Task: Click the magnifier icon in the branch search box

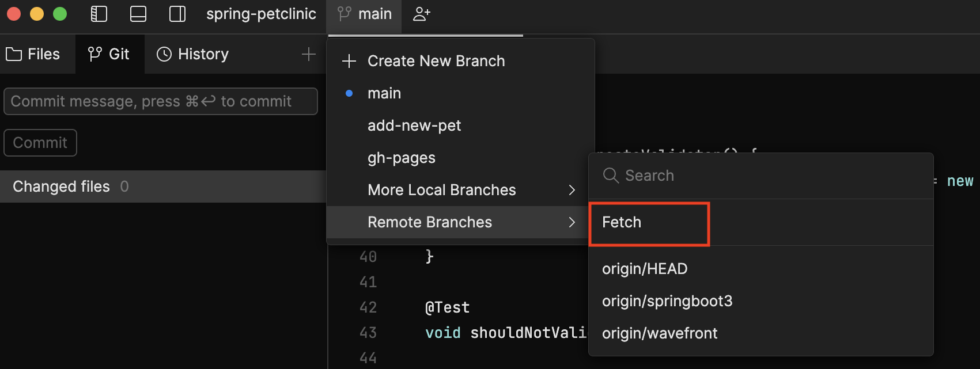Action: [x=610, y=176]
